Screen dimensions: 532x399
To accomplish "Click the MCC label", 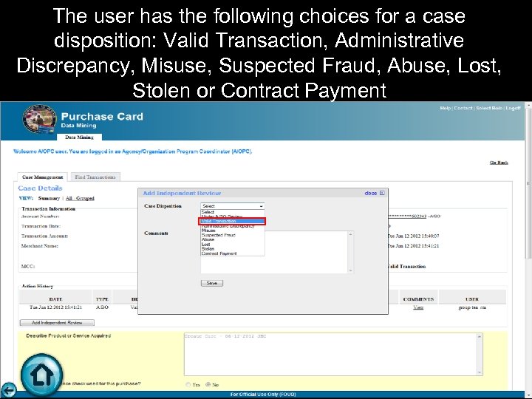I will [28, 266].
